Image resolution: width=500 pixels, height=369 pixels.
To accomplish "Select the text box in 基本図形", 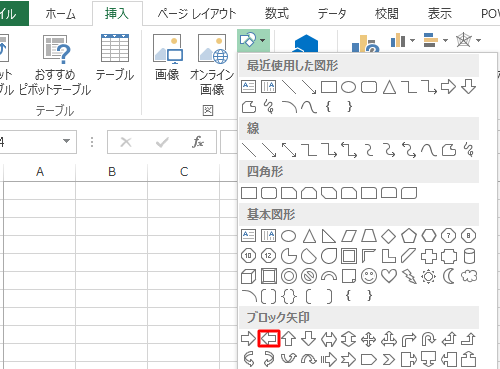I will pyautogui.click(x=249, y=236).
